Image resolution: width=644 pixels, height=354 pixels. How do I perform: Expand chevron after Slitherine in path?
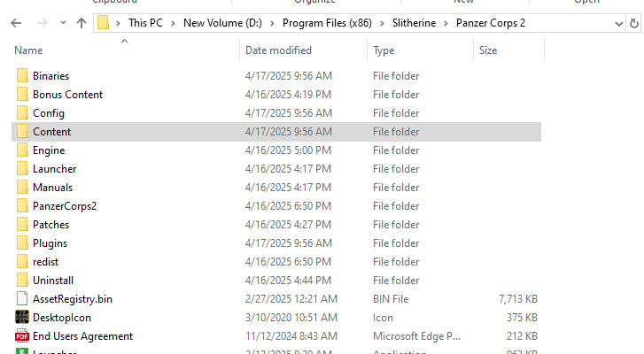pos(446,23)
